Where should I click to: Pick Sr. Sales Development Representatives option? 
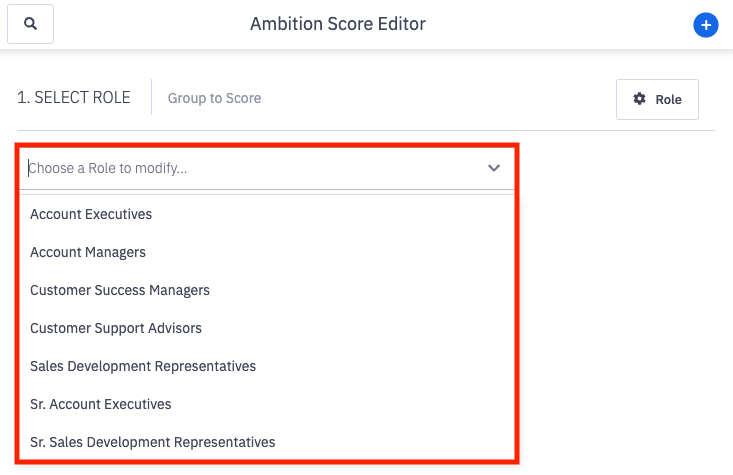click(153, 442)
